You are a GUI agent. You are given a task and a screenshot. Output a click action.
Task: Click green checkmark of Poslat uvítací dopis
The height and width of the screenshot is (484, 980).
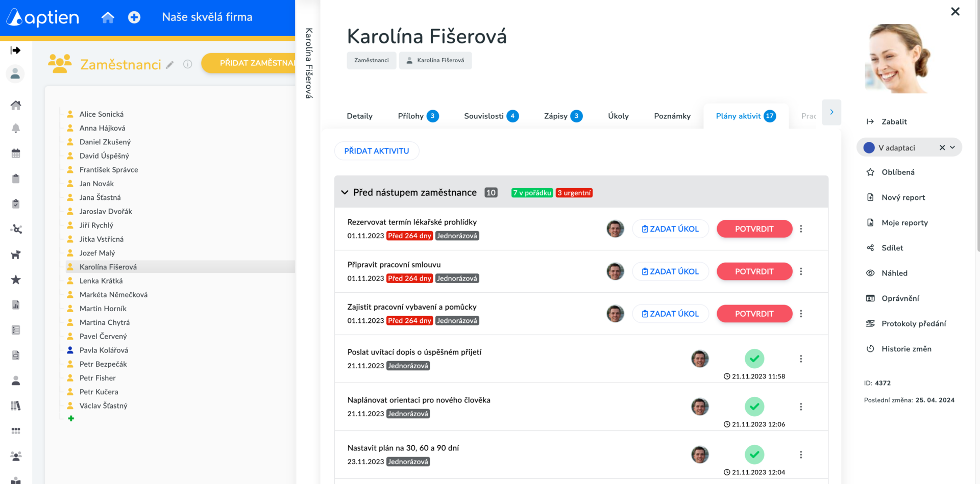[754, 359]
